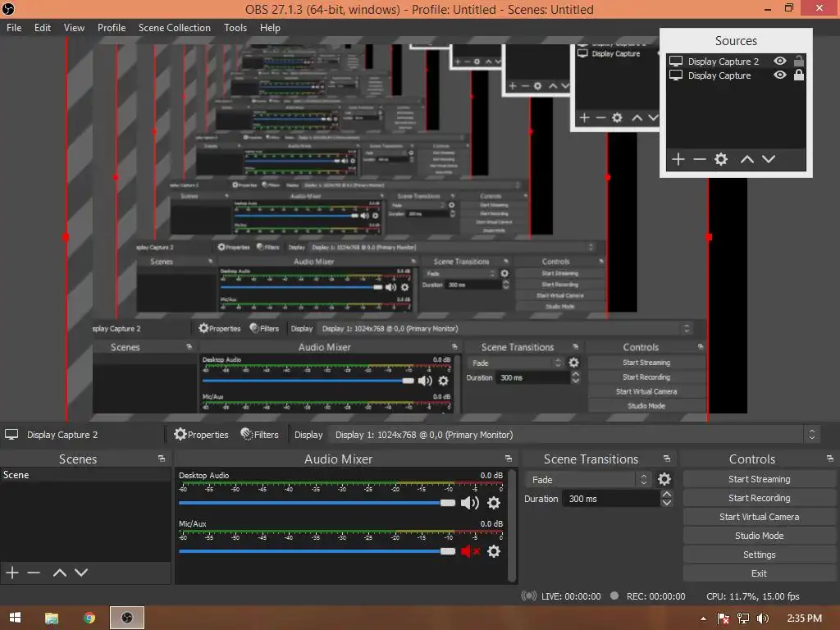Remove selected source with minus icon
Viewport: 840px width, 630px height.
(699, 159)
